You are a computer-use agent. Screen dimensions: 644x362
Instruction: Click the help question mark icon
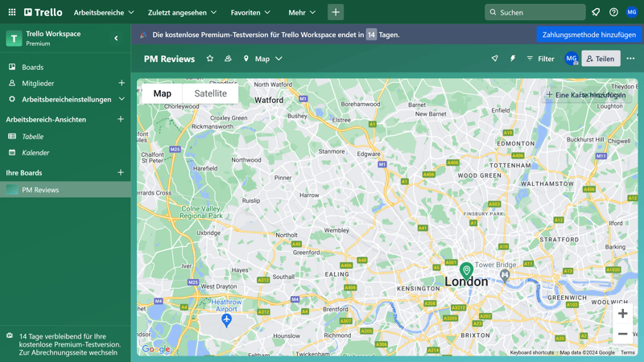click(x=613, y=12)
